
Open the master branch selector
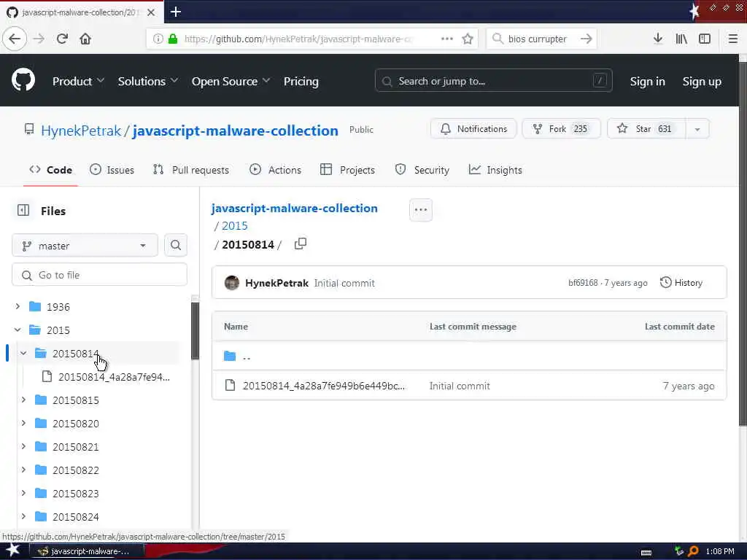point(85,245)
